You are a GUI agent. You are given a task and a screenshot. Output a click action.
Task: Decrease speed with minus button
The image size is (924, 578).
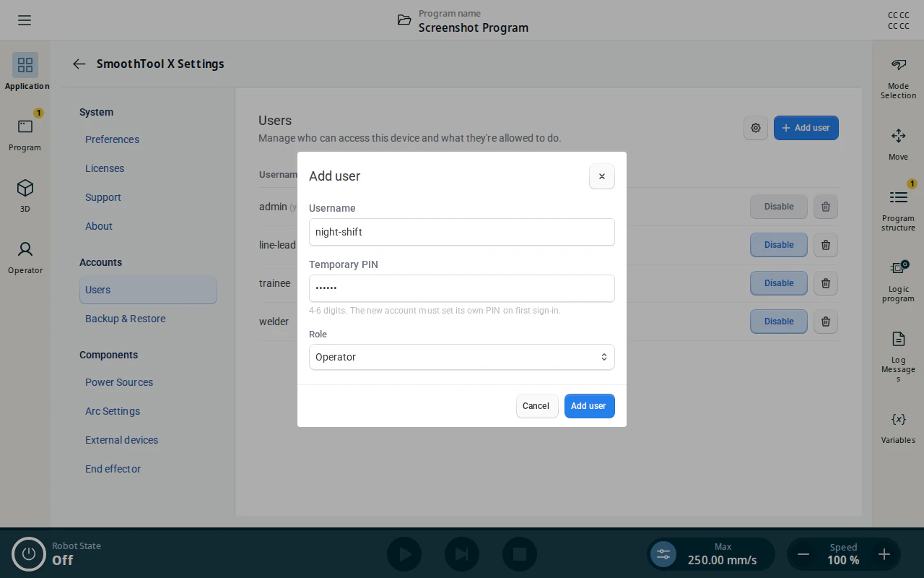(x=803, y=554)
